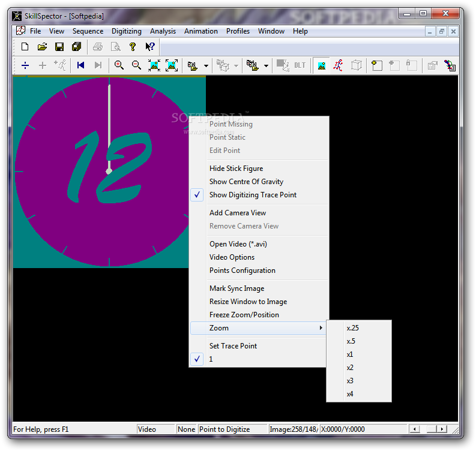
Task: Expand the Zoom submenu item
Action: coord(258,328)
